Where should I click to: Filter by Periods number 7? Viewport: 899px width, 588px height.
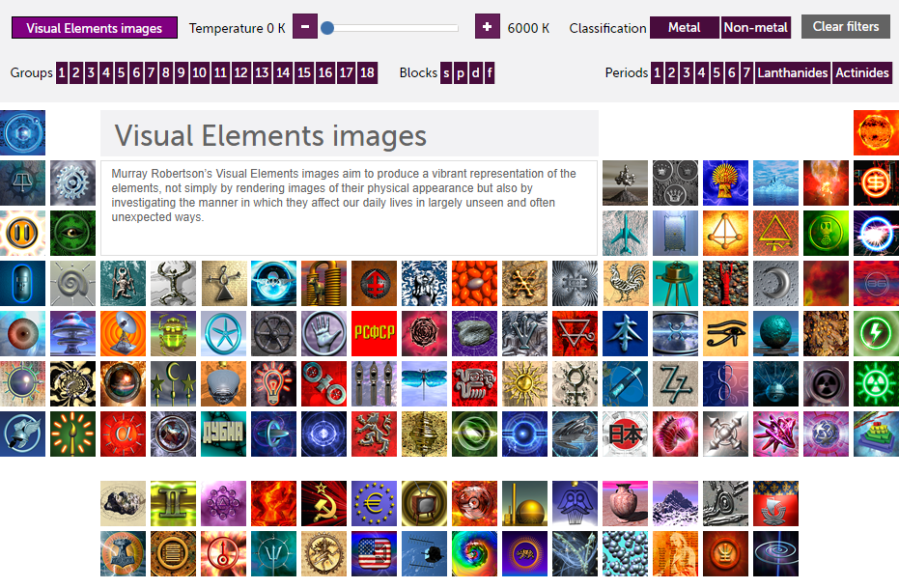point(745,72)
